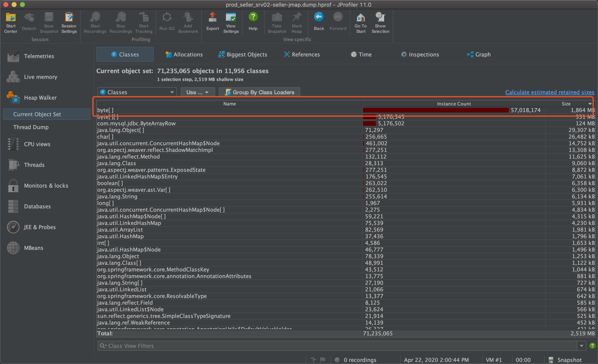Screen dimensions: 598x364
Task: Click Calculate estimated retained sizes link
Action: tap(549, 92)
